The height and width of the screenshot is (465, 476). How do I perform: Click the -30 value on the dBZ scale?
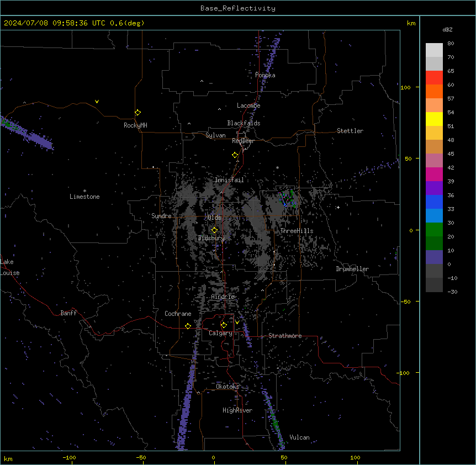pos(452,292)
